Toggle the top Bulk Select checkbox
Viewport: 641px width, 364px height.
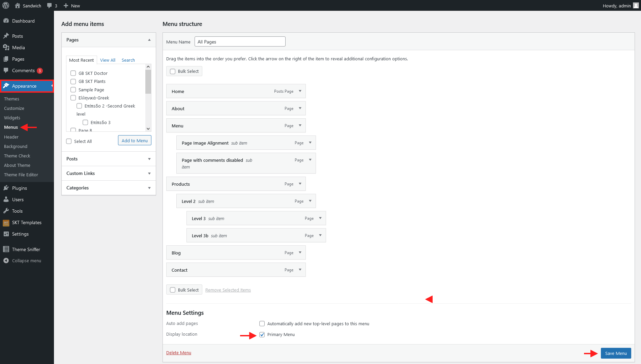tap(173, 71)
